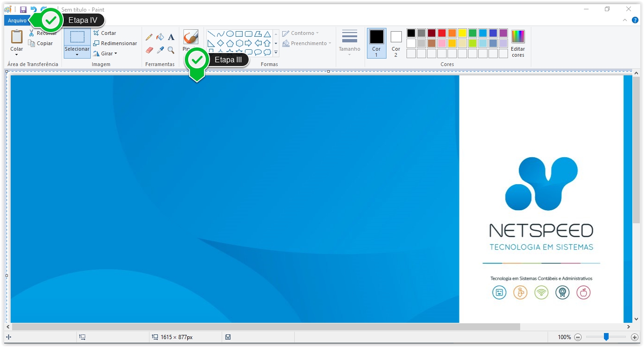Pick the orange color swatch

[x=452, y=33]
